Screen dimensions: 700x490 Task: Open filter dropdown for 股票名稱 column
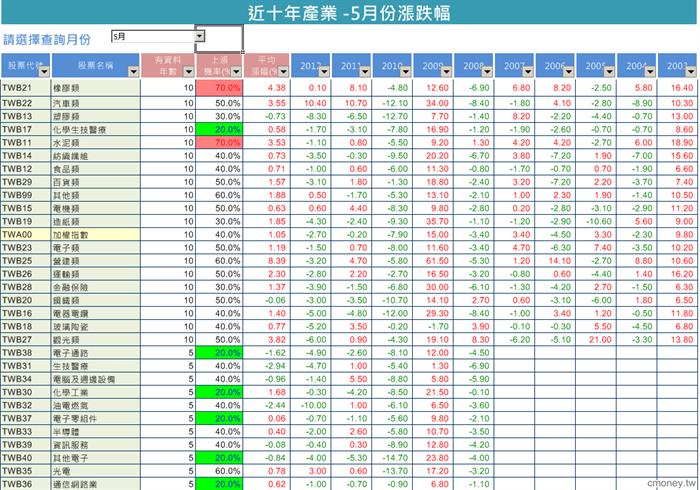(x=133, y=72)
